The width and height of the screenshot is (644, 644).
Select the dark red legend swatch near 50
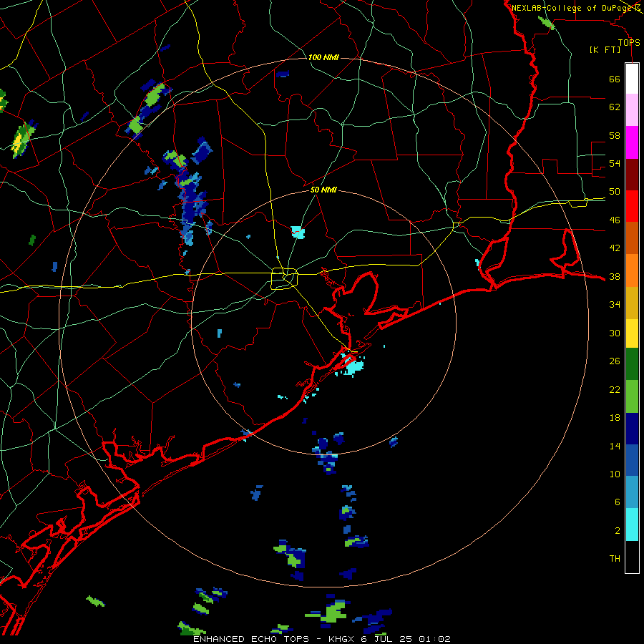tap(632, 175)
